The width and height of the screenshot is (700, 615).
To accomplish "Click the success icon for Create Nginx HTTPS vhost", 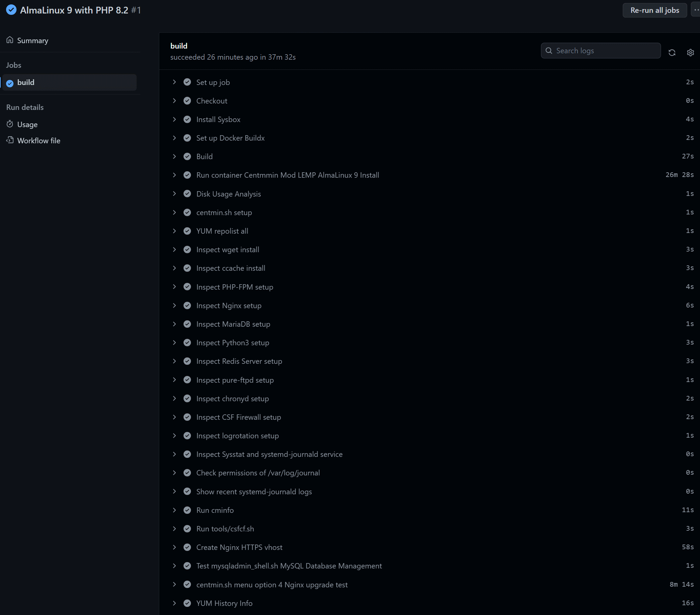I will pos(187,547).
